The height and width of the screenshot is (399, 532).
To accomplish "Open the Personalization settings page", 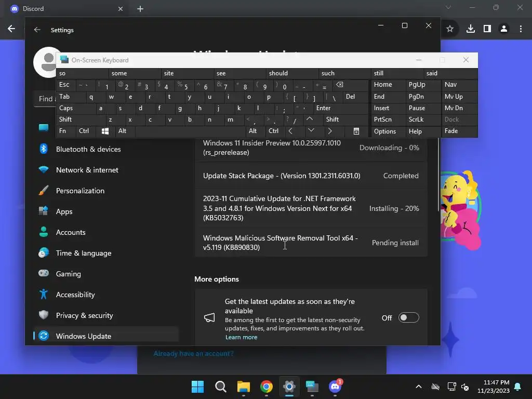I will point(106,190).
